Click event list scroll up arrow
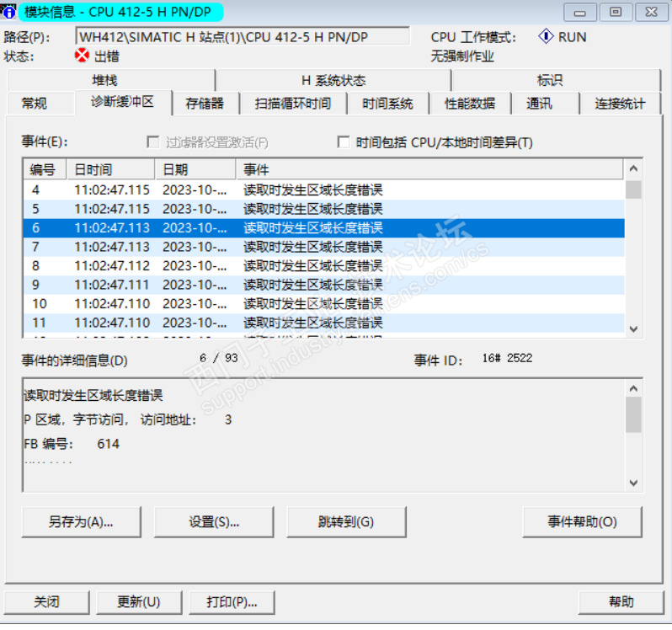672x630 pixels. pyautogui.click(x=633, y=168)
